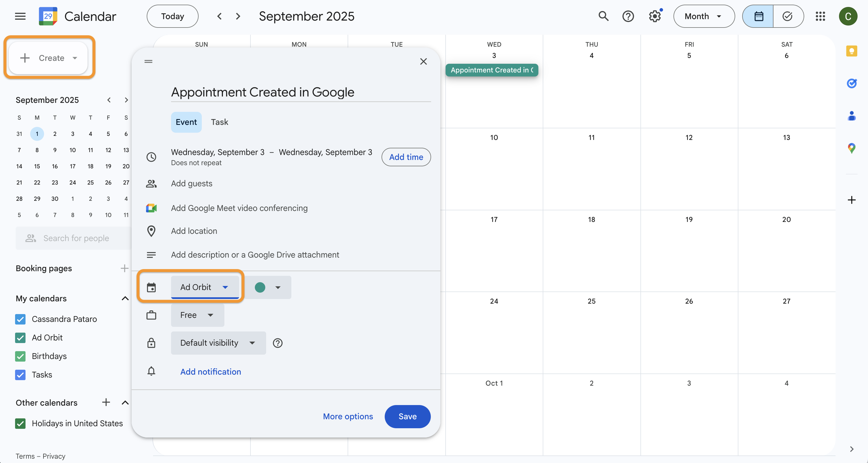The height and width of the screenshot is (463, 868).
Task: Expand the Default visibility dropdown
Action: click(x=218, y=343)
